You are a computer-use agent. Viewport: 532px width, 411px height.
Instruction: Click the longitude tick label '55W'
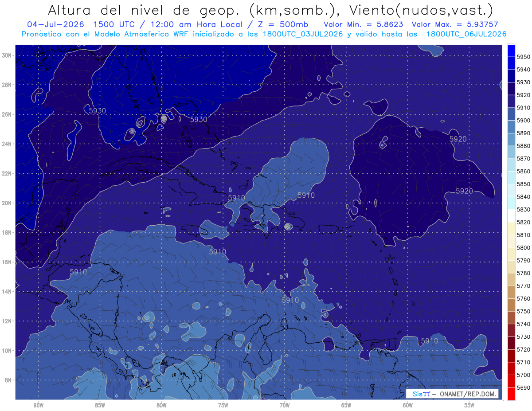469,405
